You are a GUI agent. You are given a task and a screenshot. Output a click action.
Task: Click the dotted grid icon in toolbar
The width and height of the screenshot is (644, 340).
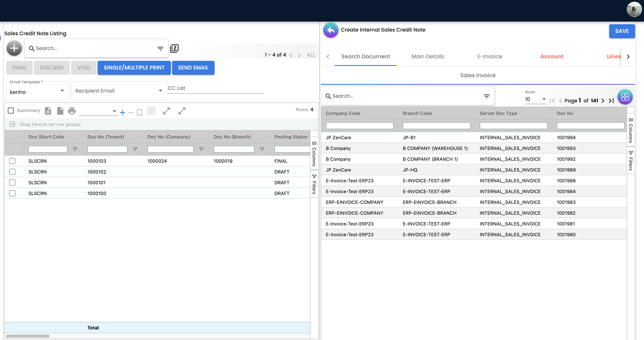pos(151,111)
